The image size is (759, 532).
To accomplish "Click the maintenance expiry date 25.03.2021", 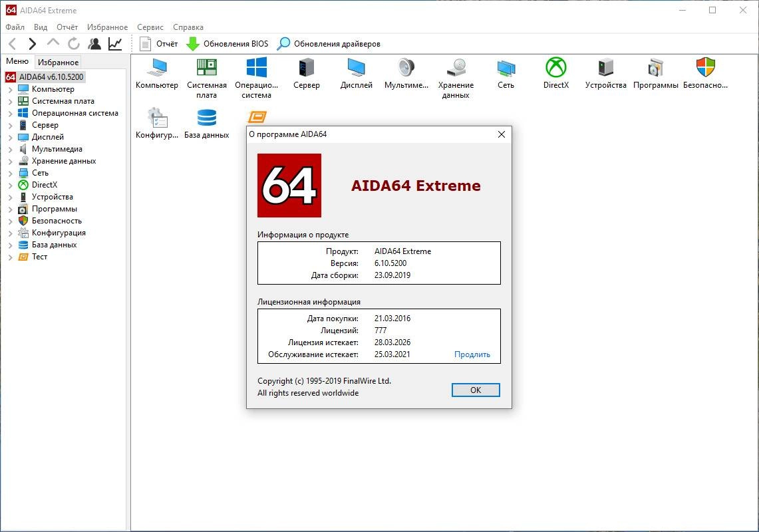I will [x=392, y=354].
